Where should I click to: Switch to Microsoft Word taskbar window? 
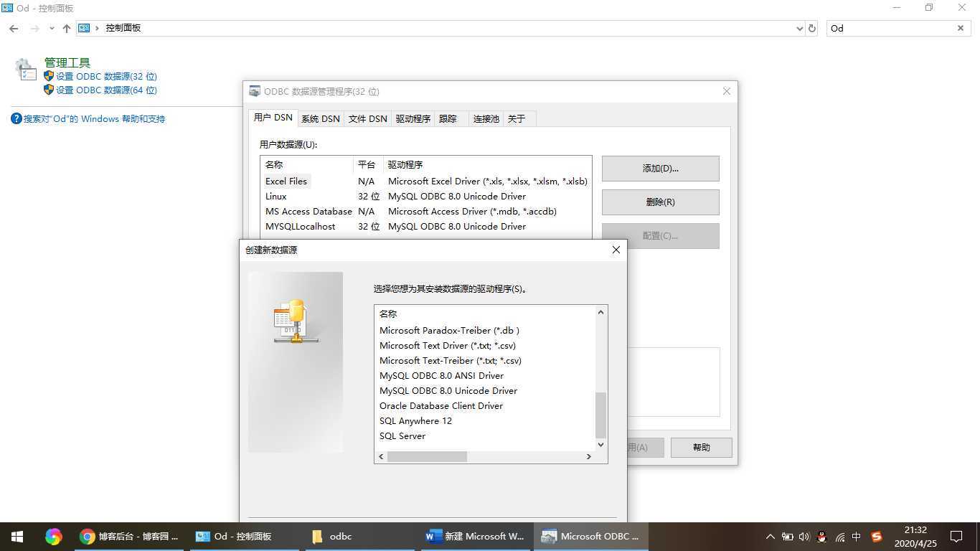[476, 536]
